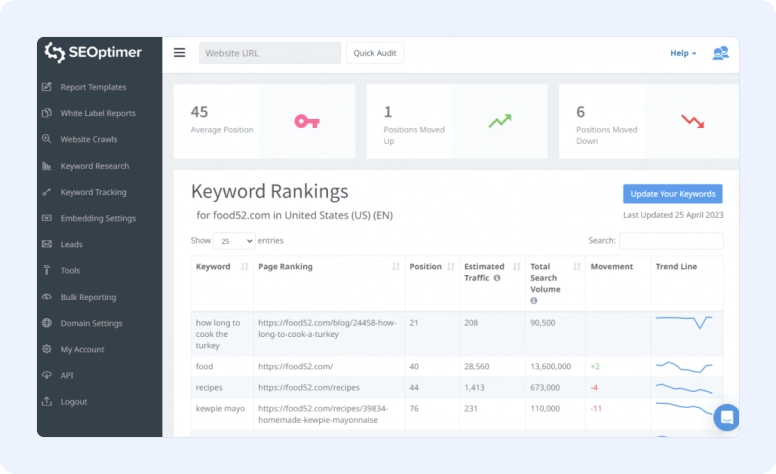Screen dimensions: 776x474
Task: Go to Leads section
Action: click(71, 244)
